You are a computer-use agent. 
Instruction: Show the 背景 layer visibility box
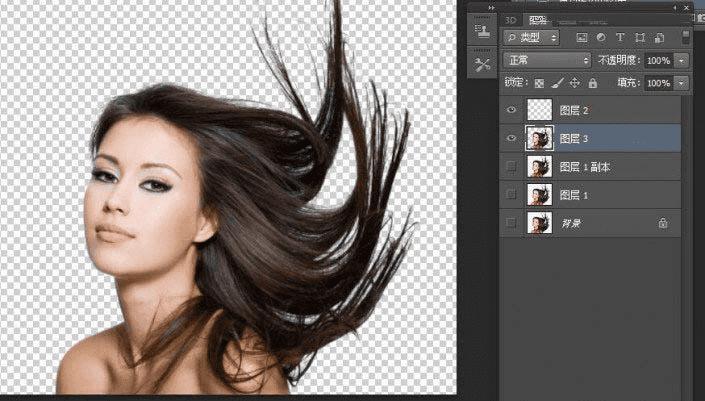511,223
